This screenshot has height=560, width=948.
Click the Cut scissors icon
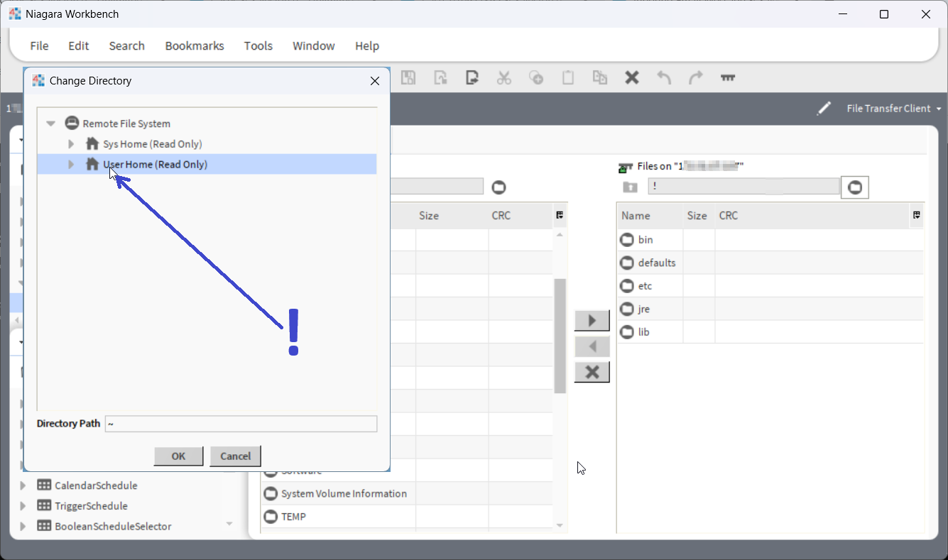click(504, 77)
